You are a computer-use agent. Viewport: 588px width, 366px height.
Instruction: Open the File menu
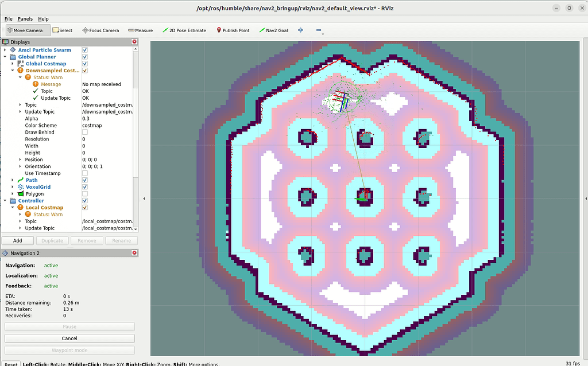click(9, 18)
